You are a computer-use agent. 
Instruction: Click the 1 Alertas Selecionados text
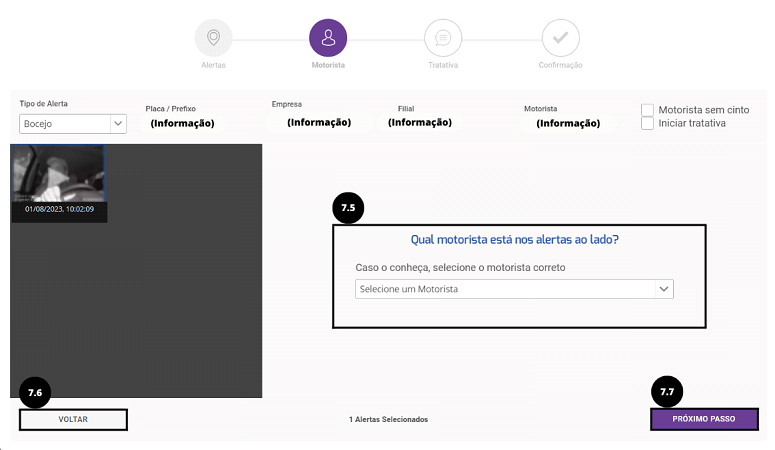tap(388, 419)
